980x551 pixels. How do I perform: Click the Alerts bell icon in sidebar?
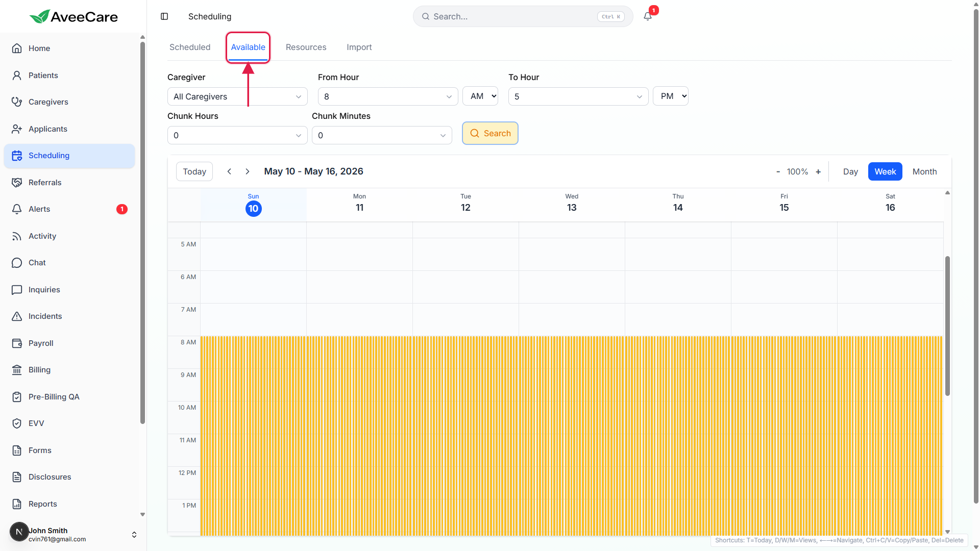click(x=17, y=209)
